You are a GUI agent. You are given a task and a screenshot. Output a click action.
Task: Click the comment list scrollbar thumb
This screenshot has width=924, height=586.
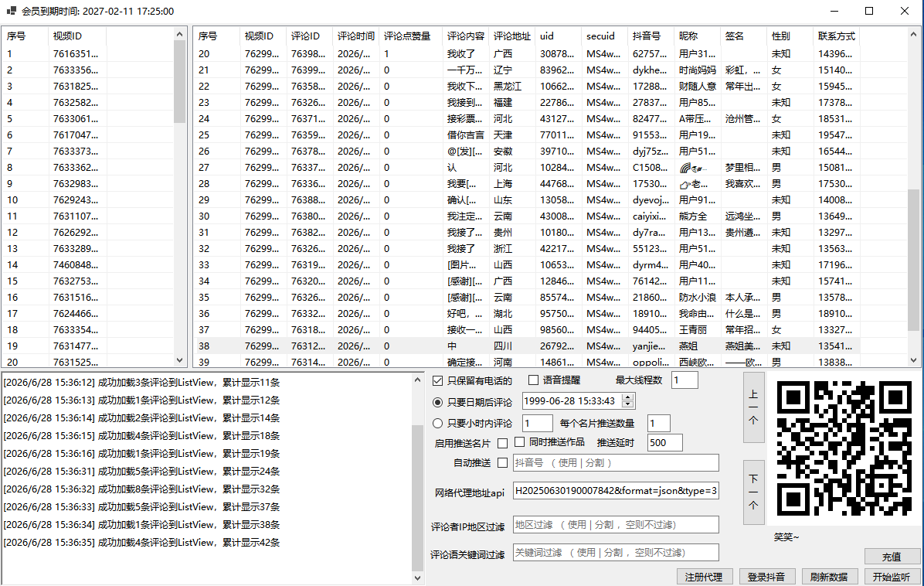(913, 260)
